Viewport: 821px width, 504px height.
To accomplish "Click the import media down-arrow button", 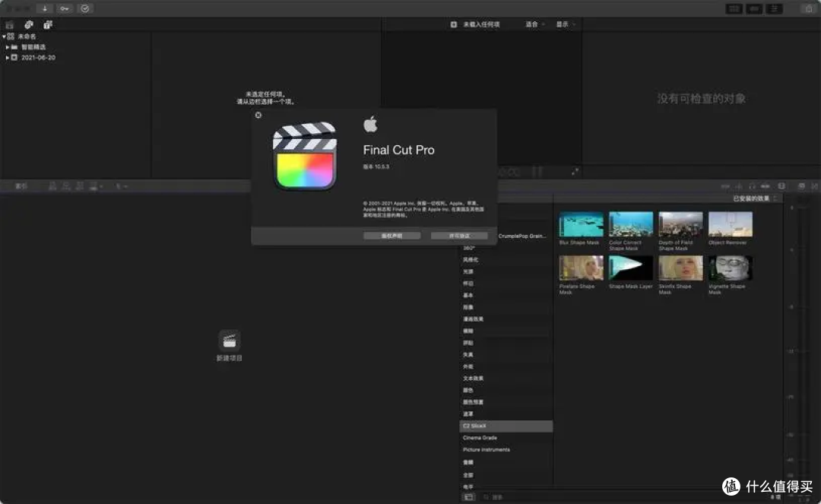I will (45, 8).
